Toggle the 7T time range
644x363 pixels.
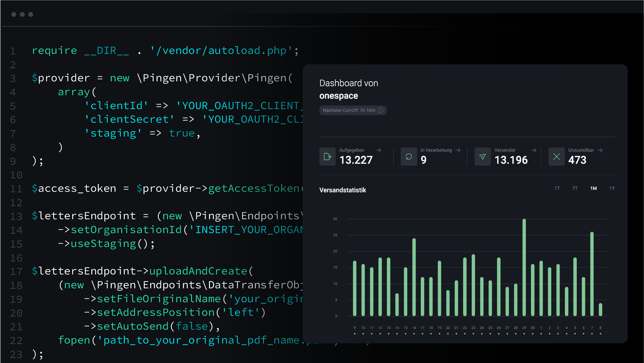575,188
